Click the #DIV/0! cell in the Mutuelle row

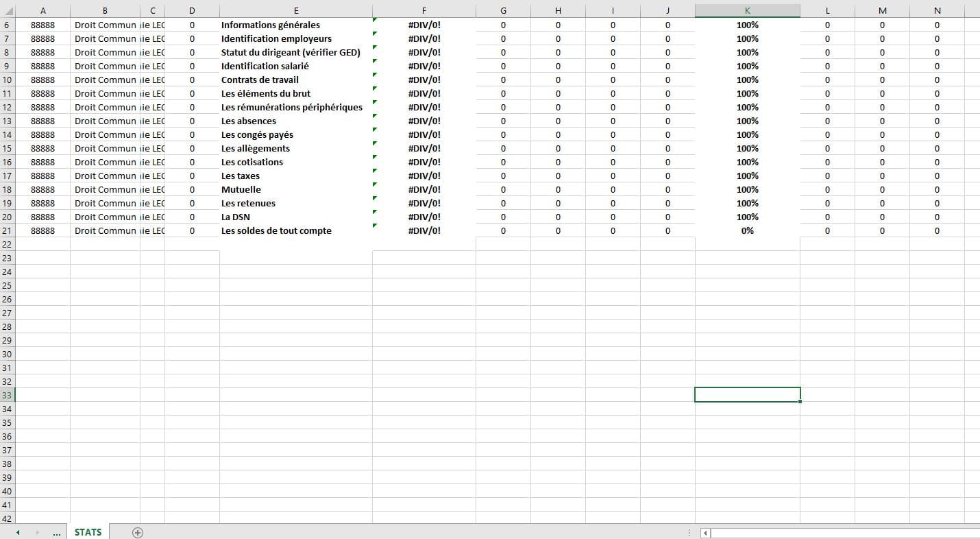pyautogui.click(x=424, y=190)
